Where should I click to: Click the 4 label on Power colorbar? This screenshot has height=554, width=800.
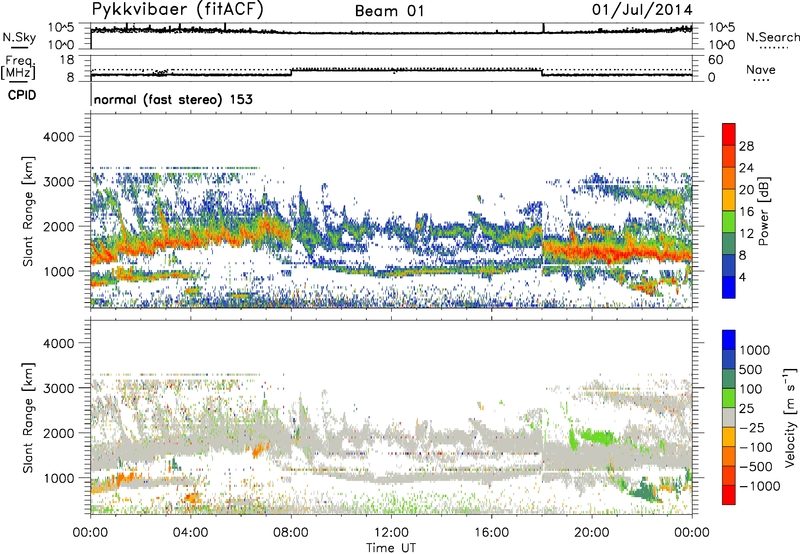pyautogui.click(x=743, y=278)
